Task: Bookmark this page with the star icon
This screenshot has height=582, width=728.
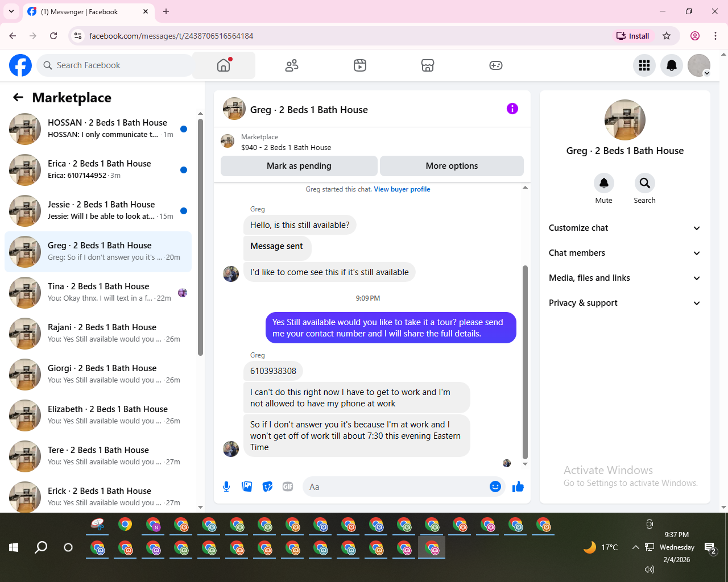Action: click(x=667, y=36)
